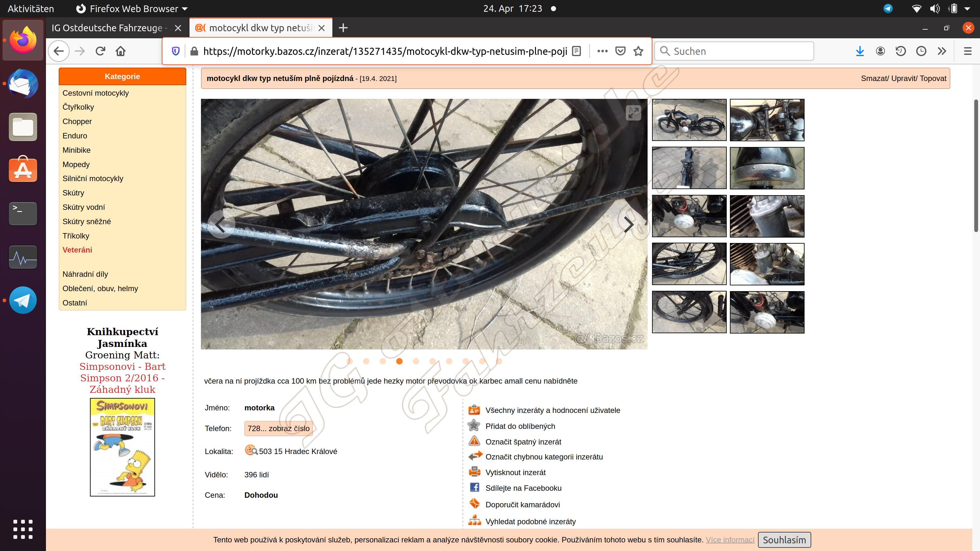Accept cookies with Souhlasím button

coord(784,540)
